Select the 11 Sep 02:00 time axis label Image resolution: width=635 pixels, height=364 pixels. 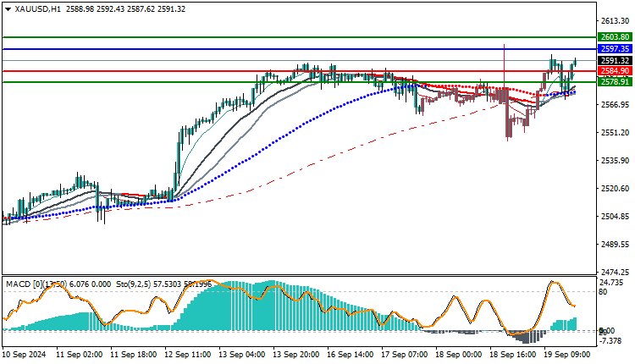(79, 355)
